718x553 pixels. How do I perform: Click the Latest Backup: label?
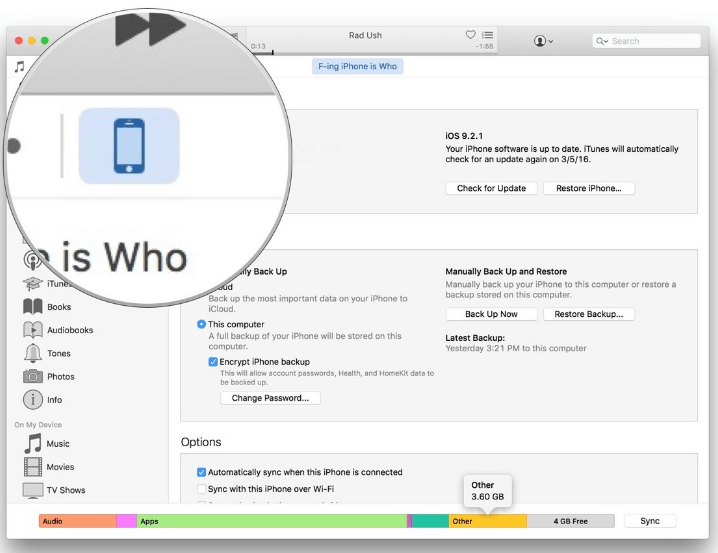(x=475, y=338)
